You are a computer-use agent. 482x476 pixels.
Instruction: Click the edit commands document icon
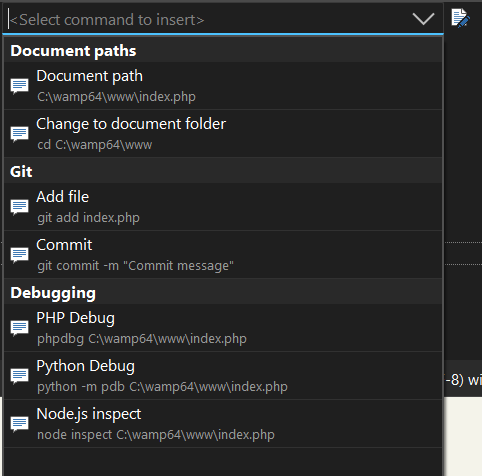click(x=460, y=18)
